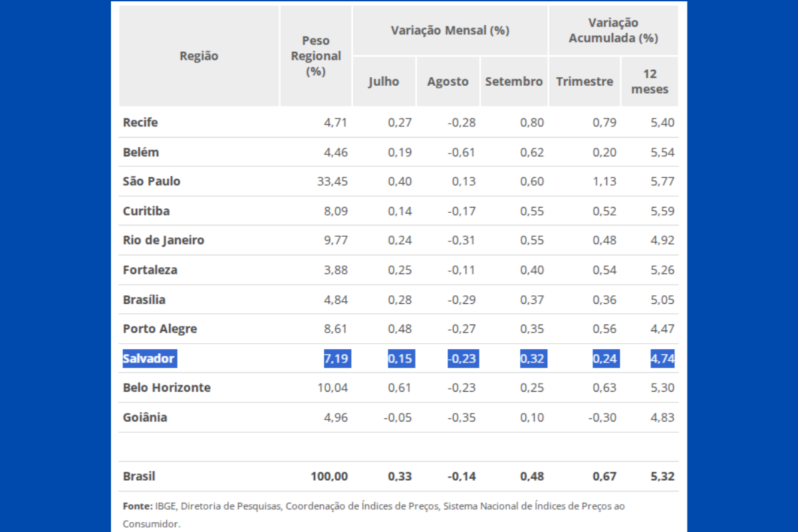Screen dimensions: 798x532
Task: Click the Trimestre column header
Action: [x=585, y=82]
